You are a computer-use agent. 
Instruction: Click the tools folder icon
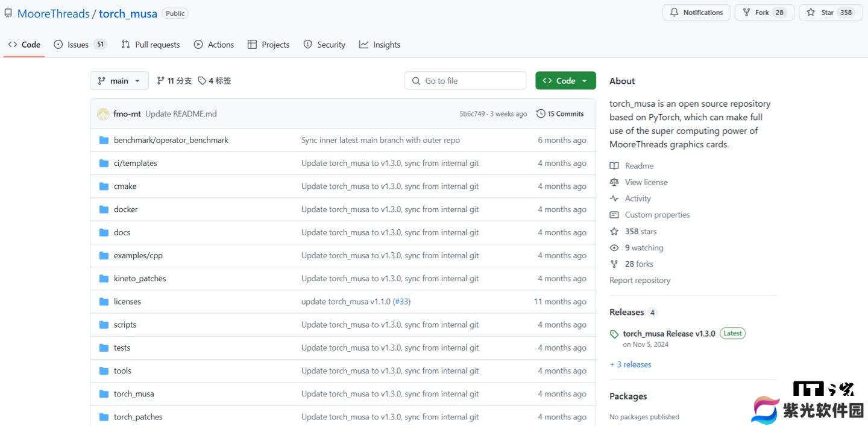pos(104,370)
